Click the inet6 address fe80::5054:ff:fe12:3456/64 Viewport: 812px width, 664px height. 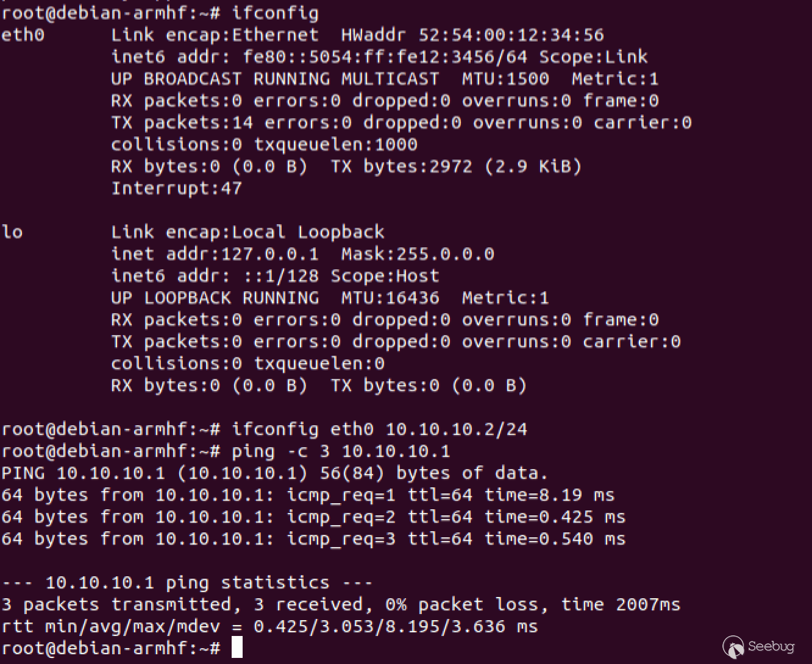(385, 57)
